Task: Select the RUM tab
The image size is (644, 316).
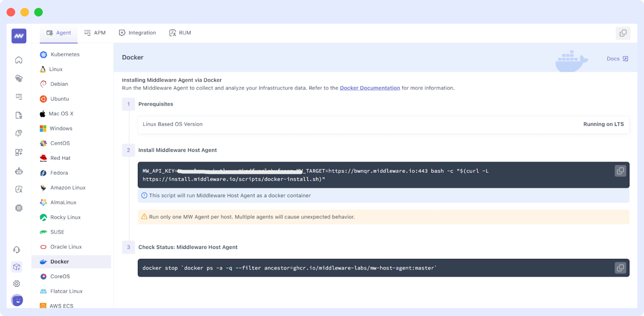Action: [180, 33]
